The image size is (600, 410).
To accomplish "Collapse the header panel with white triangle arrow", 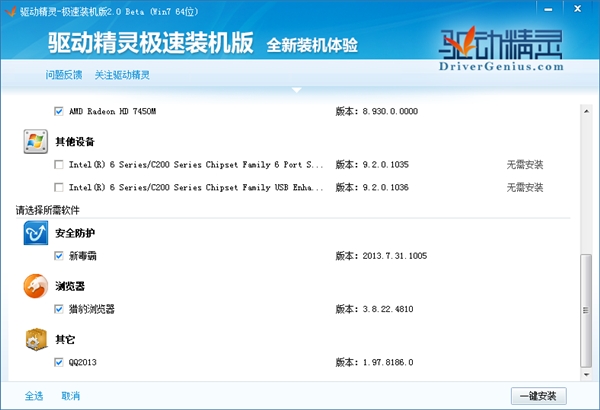I will [297, 90].
